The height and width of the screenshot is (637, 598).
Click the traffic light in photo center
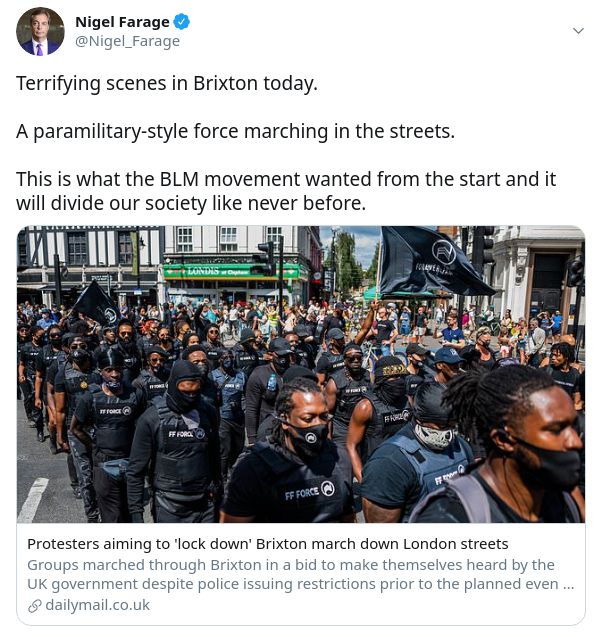[268, 258]
